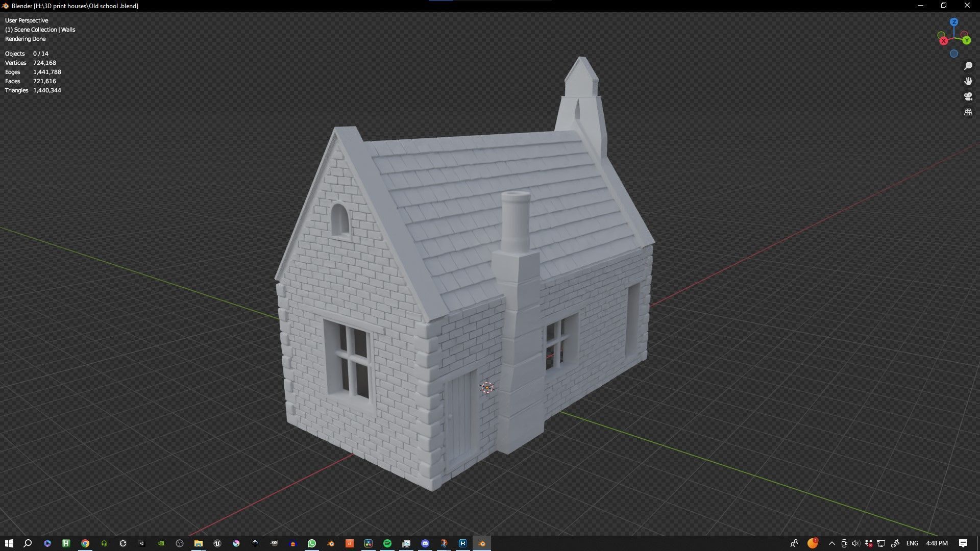Click the red X axis gizmo handle
980x551 pixels.
tap(943, 41)
